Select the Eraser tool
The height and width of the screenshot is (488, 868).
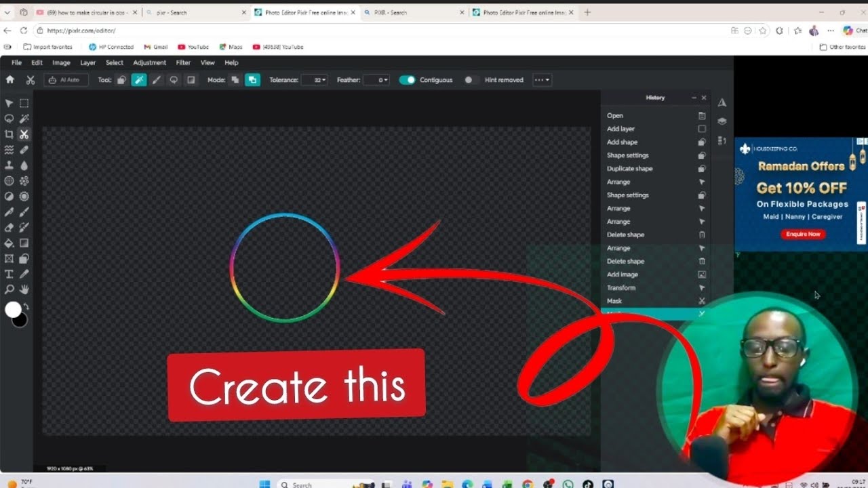click(x=9, y=228)
